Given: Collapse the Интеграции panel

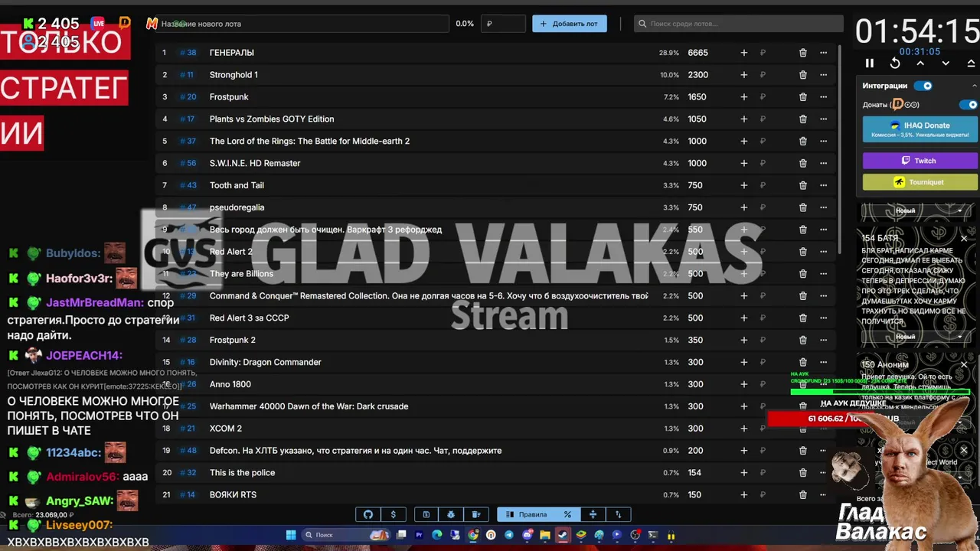Looking at the screenshot, I should point(975,86).
